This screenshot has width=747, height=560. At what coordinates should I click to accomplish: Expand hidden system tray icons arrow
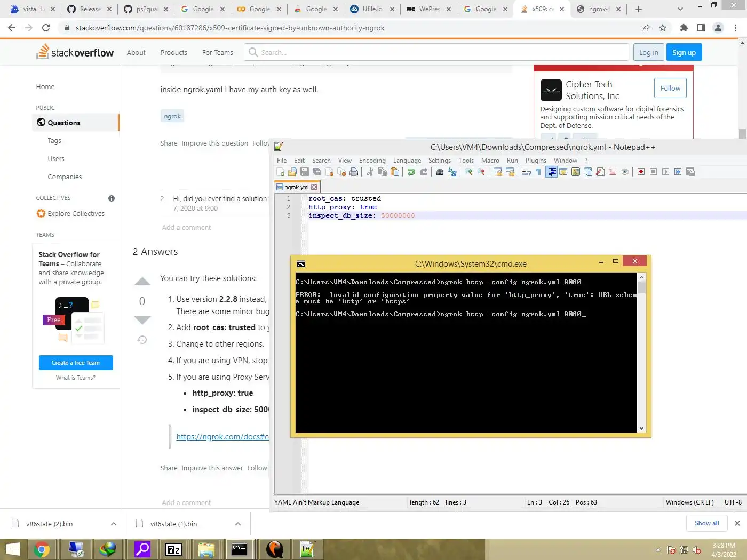pos(658,550)
